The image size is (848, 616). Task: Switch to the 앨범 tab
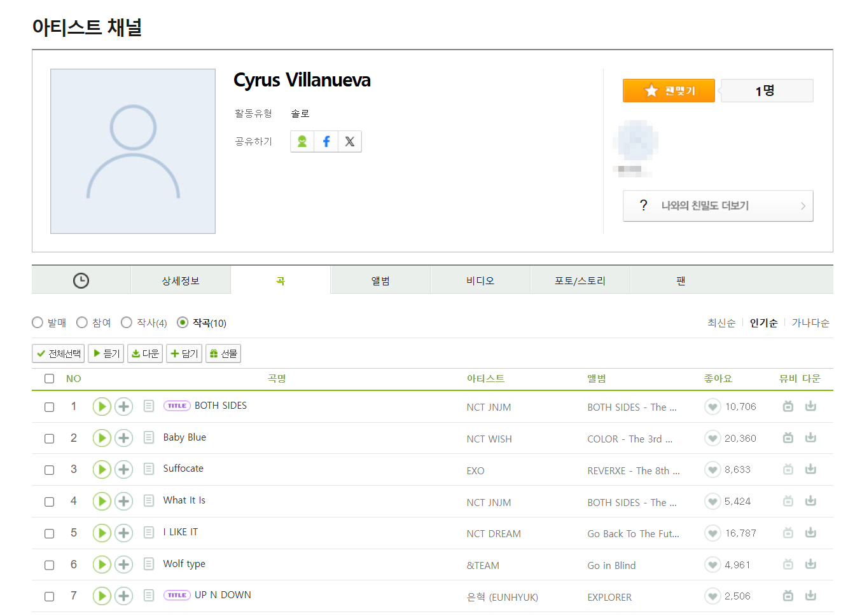tap(380, 280)
